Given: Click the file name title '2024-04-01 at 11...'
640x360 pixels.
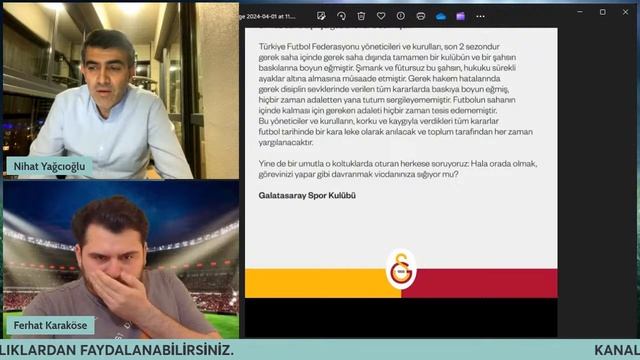Looking at the screenshot, I should [268, 16].
